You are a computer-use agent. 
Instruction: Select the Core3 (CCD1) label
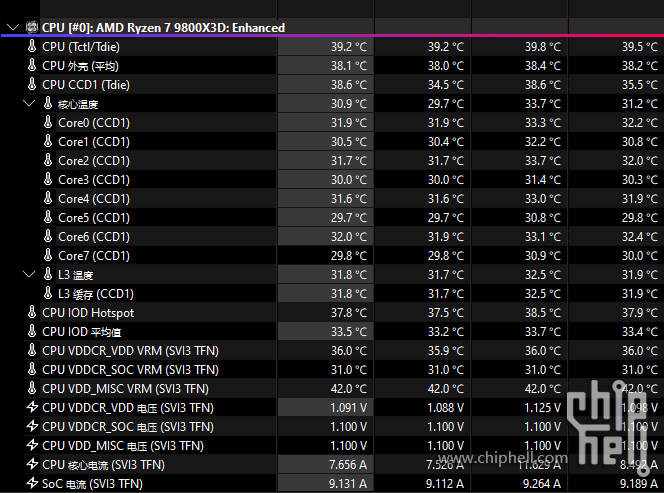(94, 180)
